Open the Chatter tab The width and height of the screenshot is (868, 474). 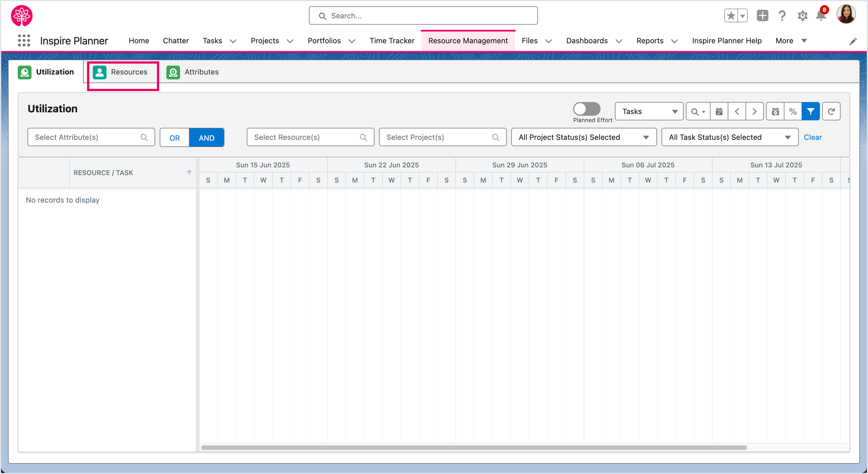pos(175,41)
